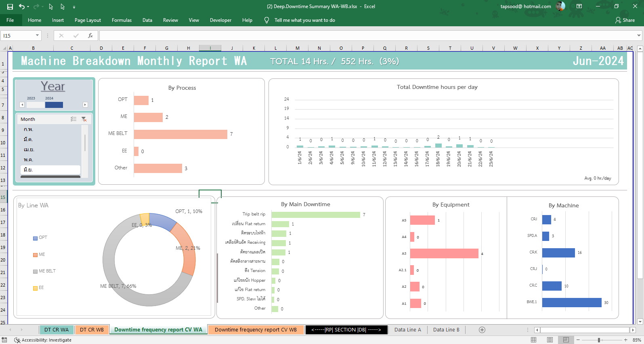This screenshot has width=644, height=344.
Task: Select month พ.ค. in the Month slicer
Action: pos(29,160)
